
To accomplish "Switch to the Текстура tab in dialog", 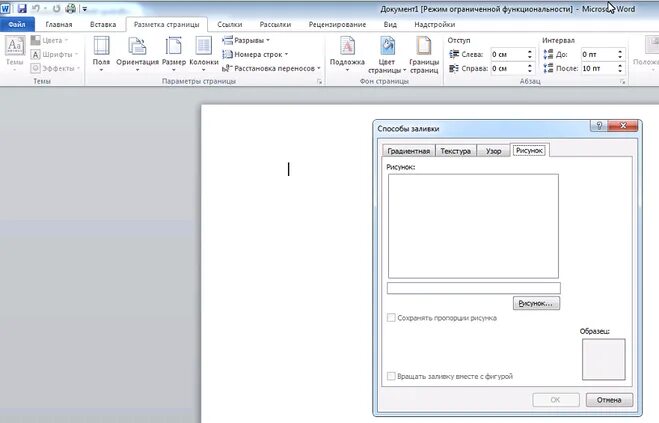I will point(456,151).
